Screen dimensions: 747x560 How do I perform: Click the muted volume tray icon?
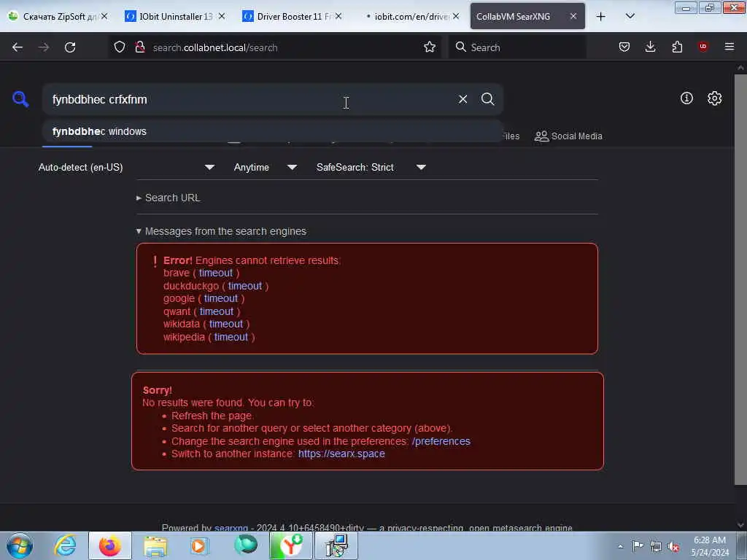tap(673, 547)
